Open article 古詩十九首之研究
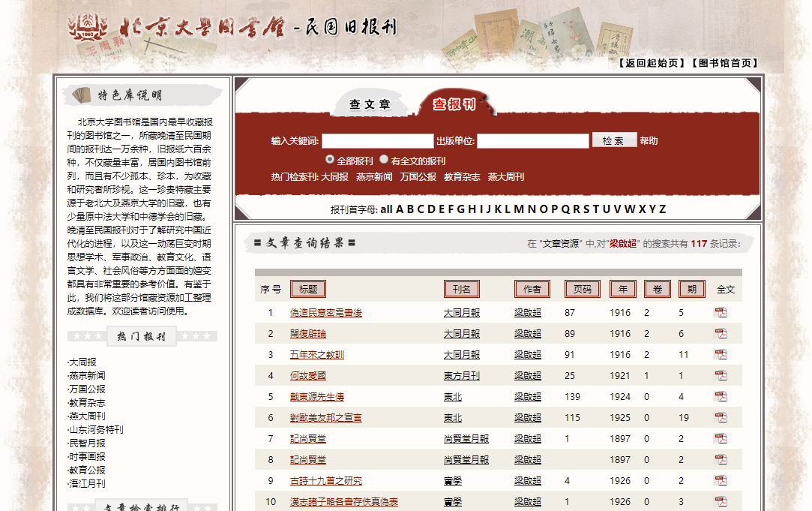This screenshot has height=511, width=812. click(x=325, y=481)
